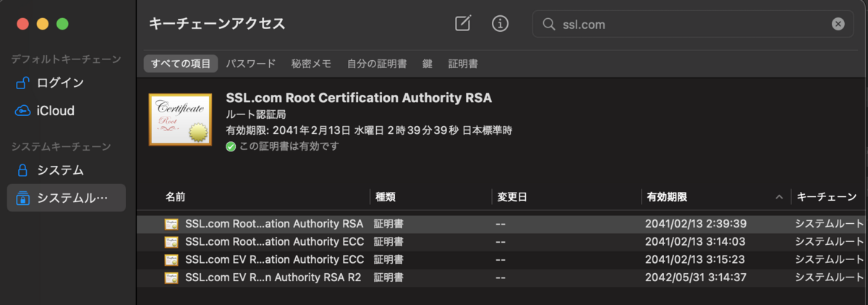Image resolution: width=868 pixels, height=305 pixels.
Task: Click the certificate icon of Root Authority ECC row
Action: tap(171, 242)
